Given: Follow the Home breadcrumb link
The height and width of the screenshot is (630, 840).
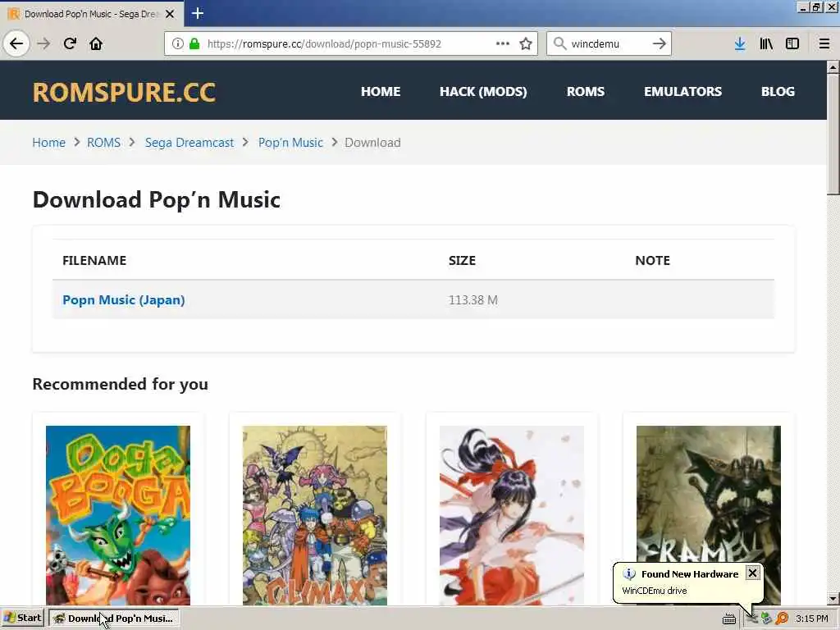Looking at the screenshot, I should 48,143.
